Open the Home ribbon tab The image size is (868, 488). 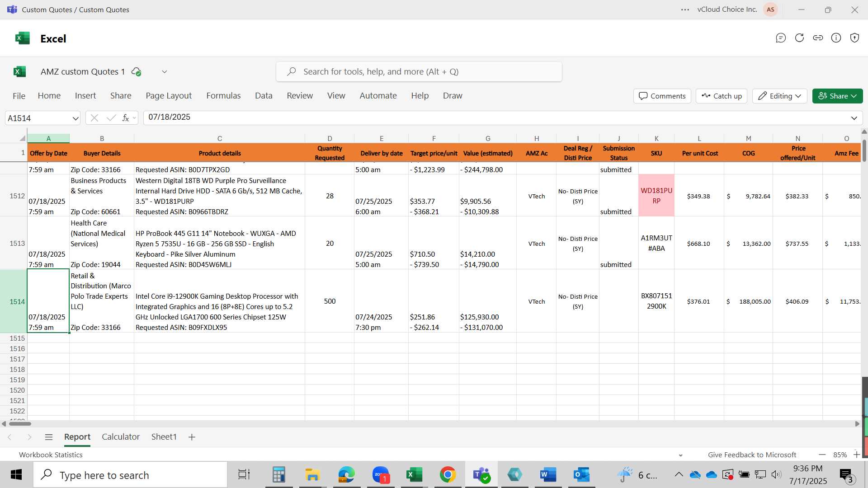49,95
